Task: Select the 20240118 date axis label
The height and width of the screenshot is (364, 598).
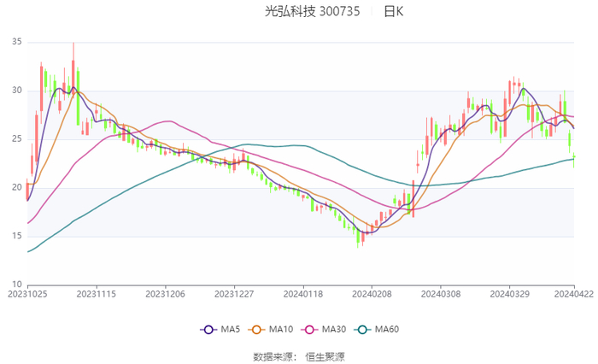Action: point(303,293)
